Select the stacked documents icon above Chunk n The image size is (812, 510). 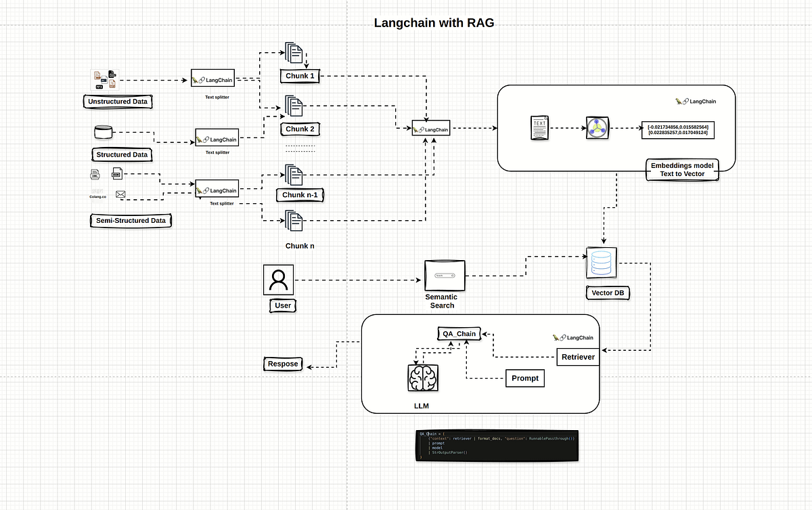click(x=294, y=221)
